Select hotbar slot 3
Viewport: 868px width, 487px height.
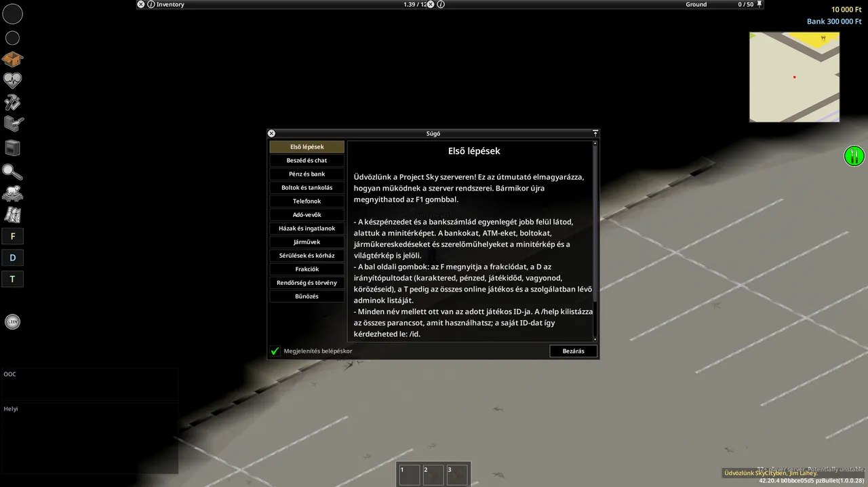pos(457,474)
